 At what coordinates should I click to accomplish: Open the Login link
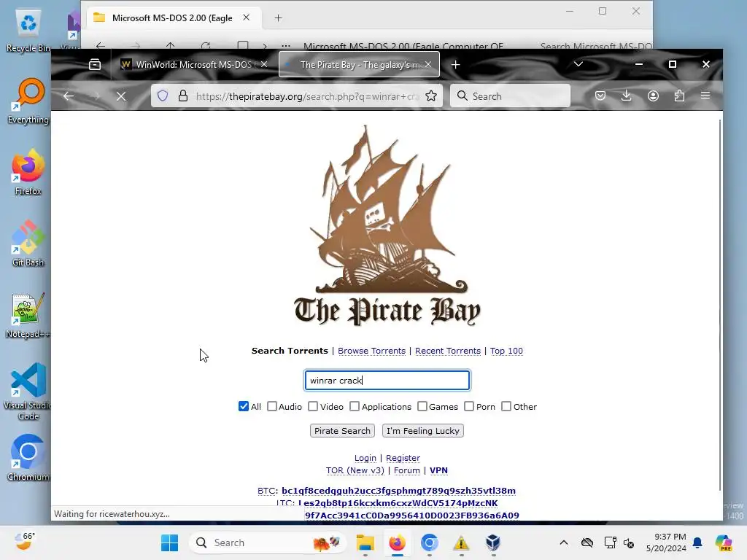(x=365, y=458)
